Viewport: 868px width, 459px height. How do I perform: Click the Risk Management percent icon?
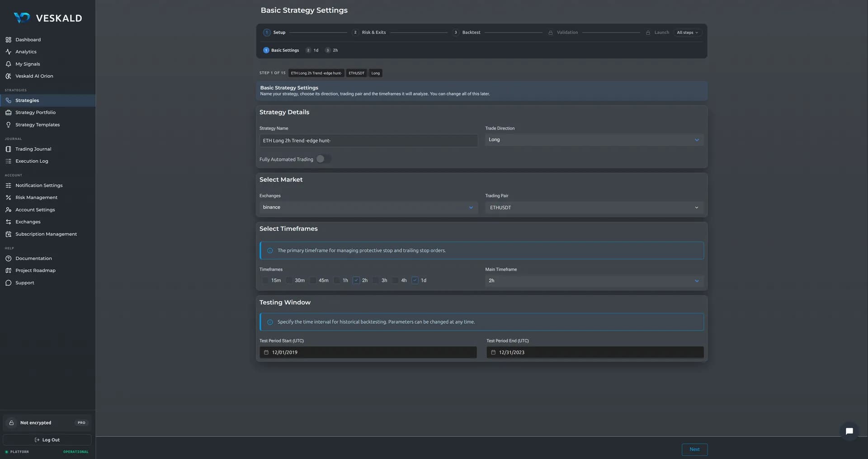(8, 198)
